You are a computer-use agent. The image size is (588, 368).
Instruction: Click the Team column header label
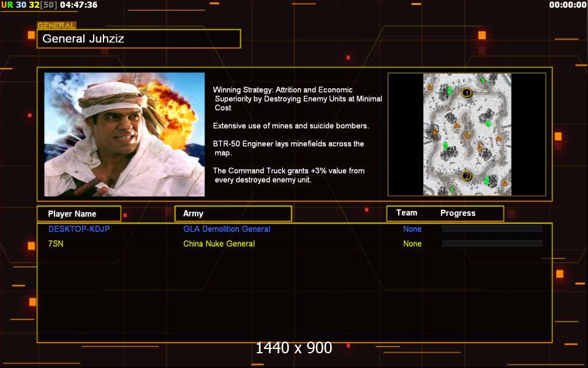coord(407,213)
